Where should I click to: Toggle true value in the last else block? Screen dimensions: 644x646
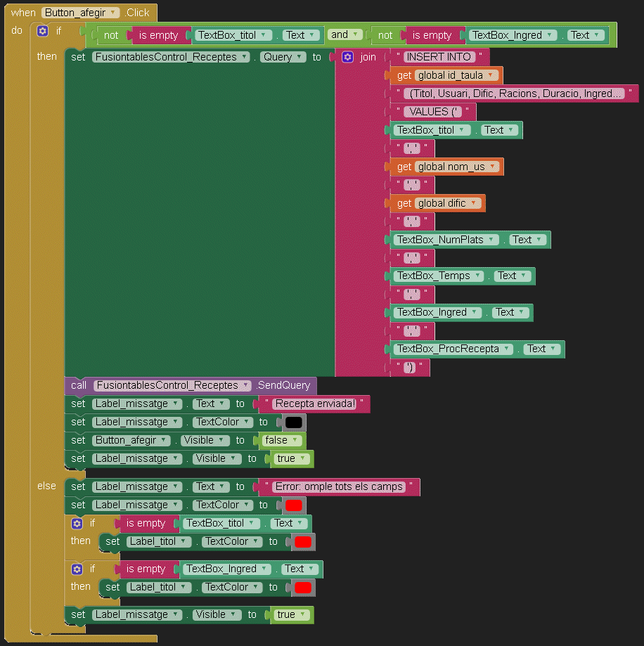point(290,614)
